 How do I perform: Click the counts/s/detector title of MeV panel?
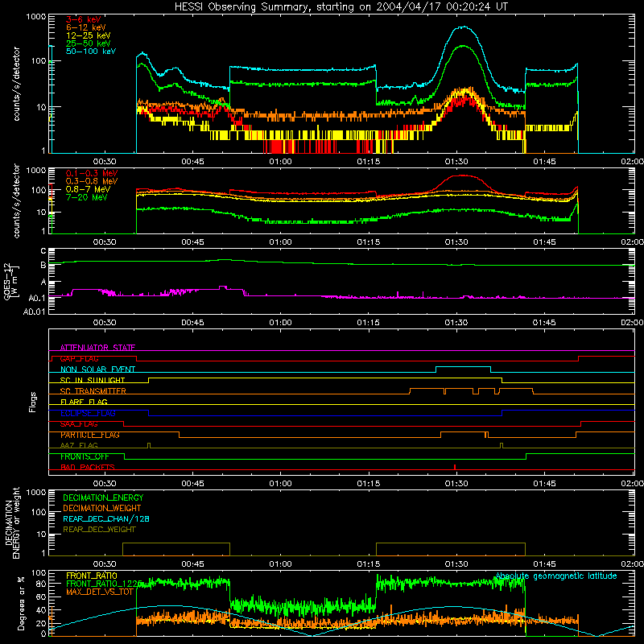(x=16, y=200)
